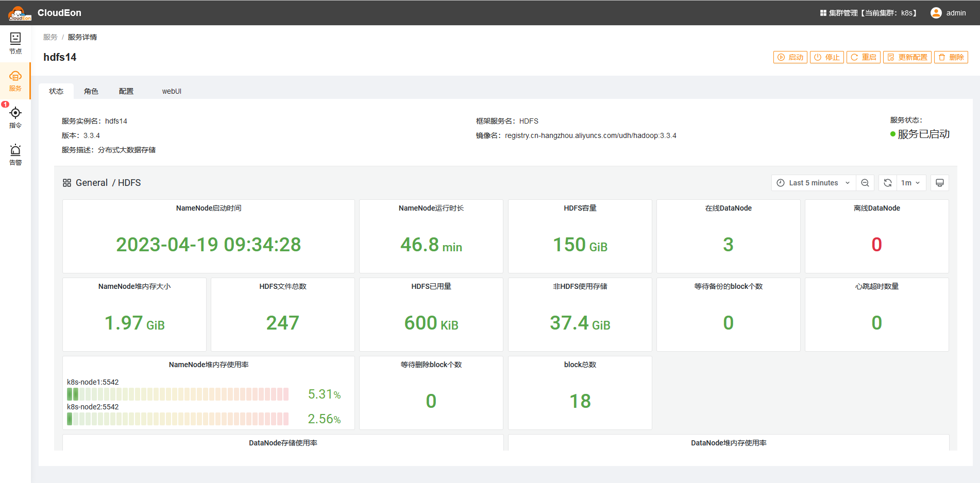This screenshot has width=980, height=483.
Task: Open the 心跳超时数量 panel title
Action: 877,286
